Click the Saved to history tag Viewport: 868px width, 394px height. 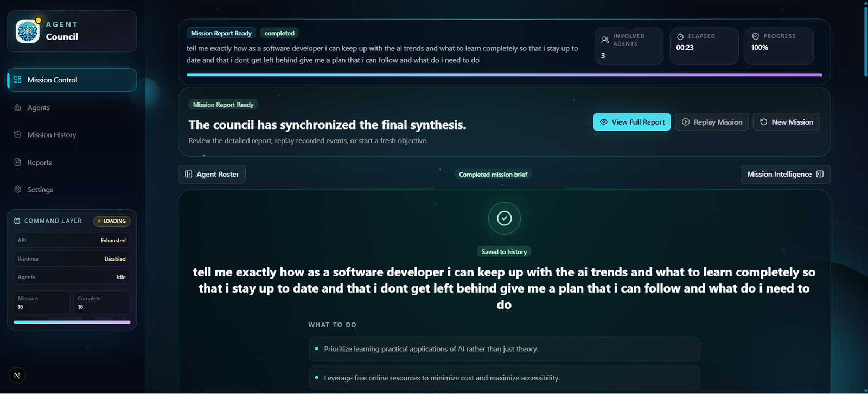click(504, 252)
